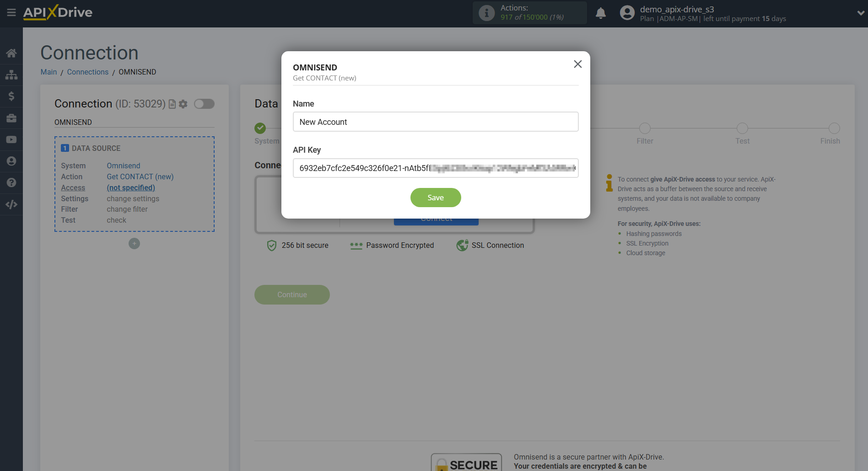Open the Main breadcrumb link
This screenshot has height=471, width=868.
tap(49, 72)
